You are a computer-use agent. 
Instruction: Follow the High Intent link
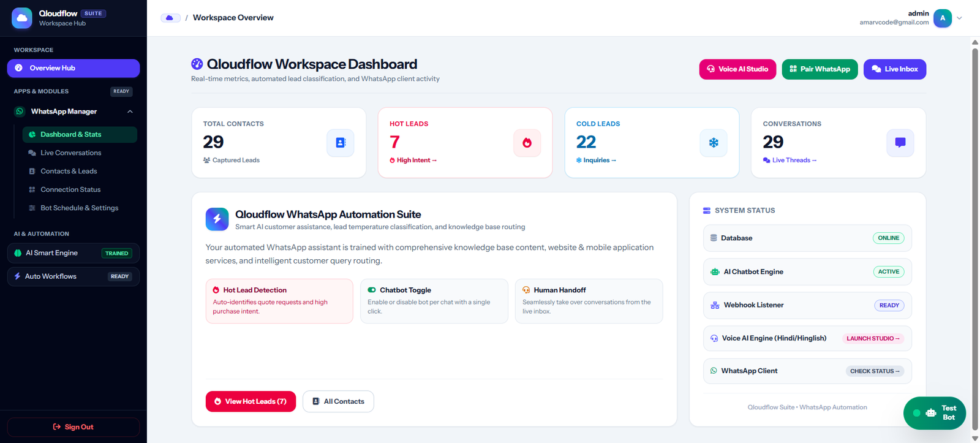[x=413, y=161]
